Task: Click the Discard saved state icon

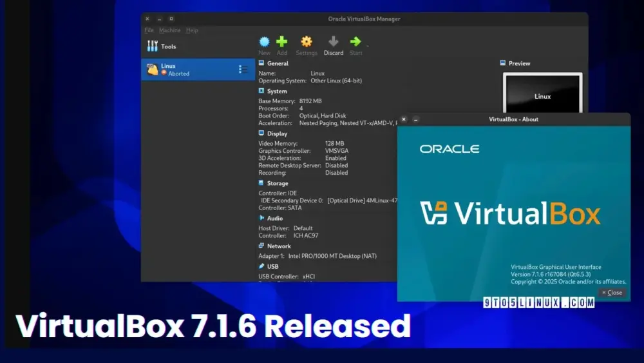Action: pyautogui.click(x=334, y=41)
